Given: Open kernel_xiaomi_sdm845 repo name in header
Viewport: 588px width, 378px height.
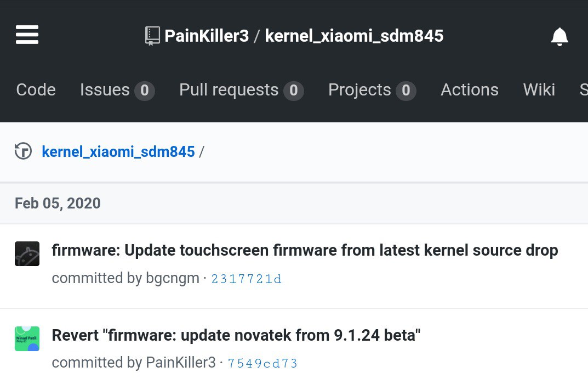Looking at the screenshot, I should point(354,36).
